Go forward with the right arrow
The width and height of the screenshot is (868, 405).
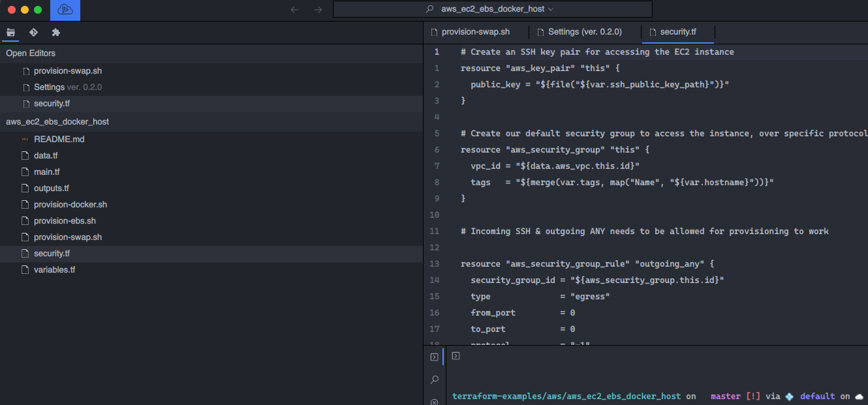click(318, 10)
